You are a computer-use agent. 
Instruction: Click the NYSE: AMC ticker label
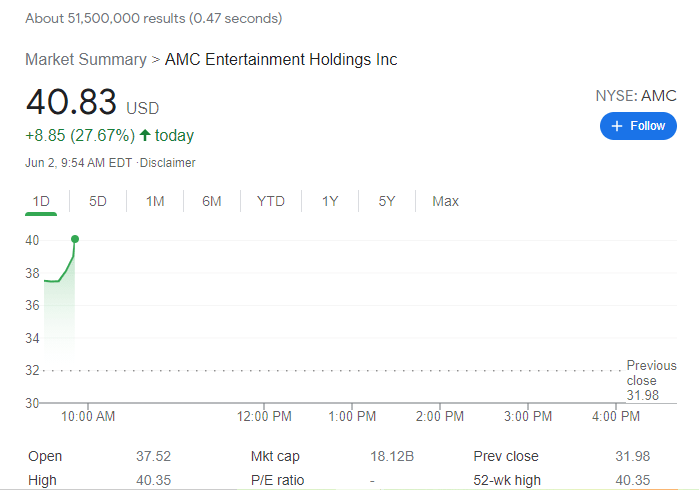pos(636,96)
